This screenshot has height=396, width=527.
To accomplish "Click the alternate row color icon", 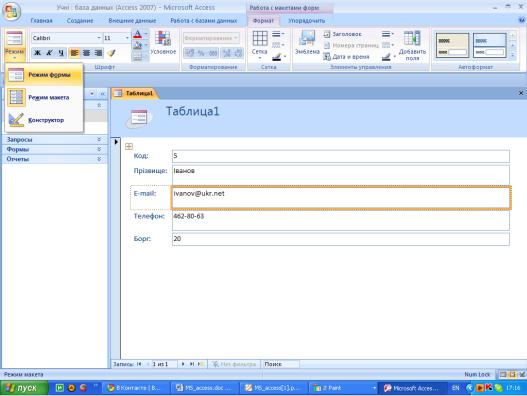I will (137, 56).
